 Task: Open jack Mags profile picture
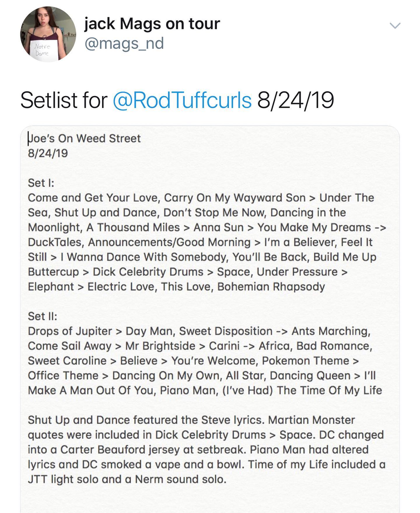point(48,34)
